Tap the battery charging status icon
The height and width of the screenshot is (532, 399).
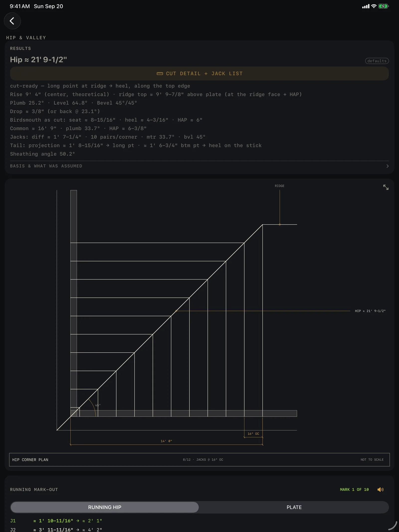[383, 6]
